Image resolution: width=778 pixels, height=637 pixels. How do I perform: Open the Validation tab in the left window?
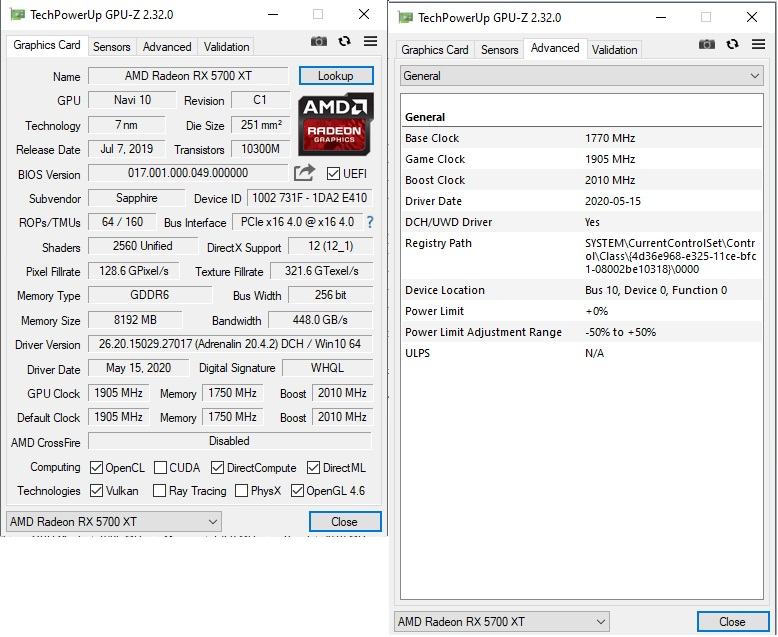(226, 47)
